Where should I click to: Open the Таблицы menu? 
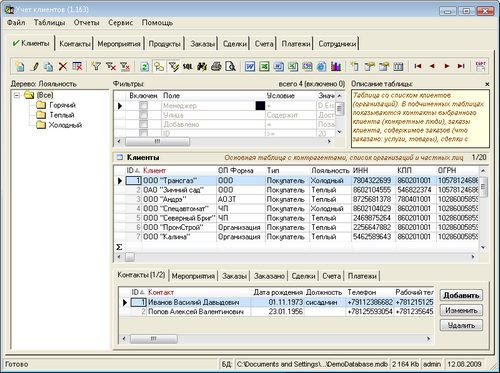coord(49,23)
